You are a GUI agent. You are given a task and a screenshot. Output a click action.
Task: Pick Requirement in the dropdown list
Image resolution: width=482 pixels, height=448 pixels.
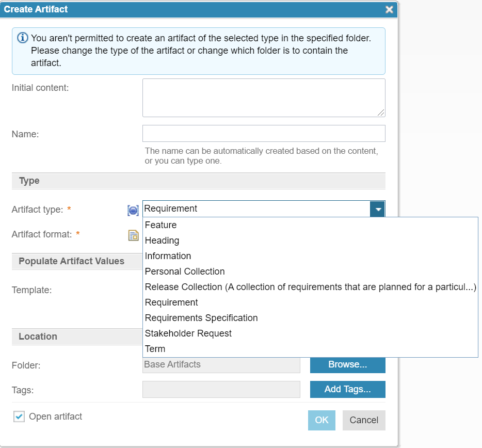[171, 302]
